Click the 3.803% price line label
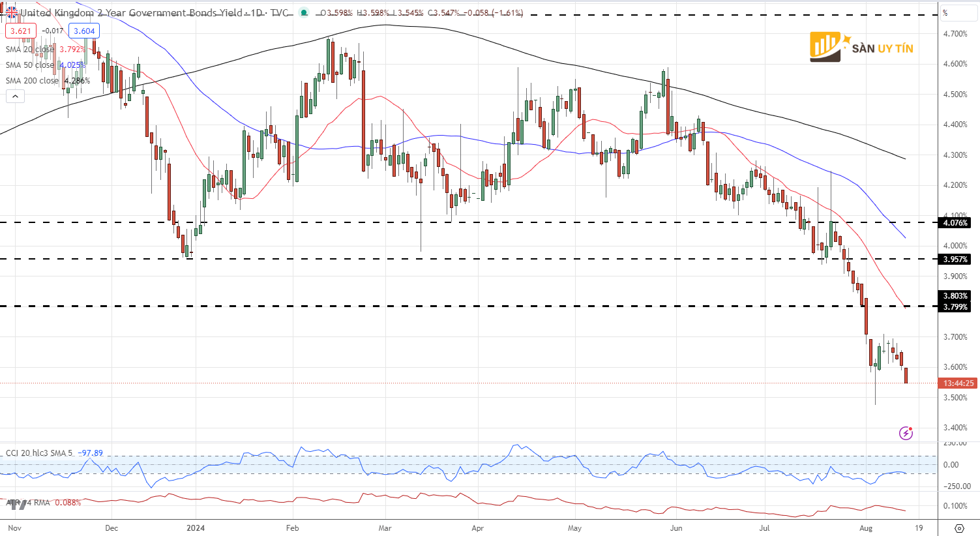This screenshot has height=536, width=980. (955, 296)
